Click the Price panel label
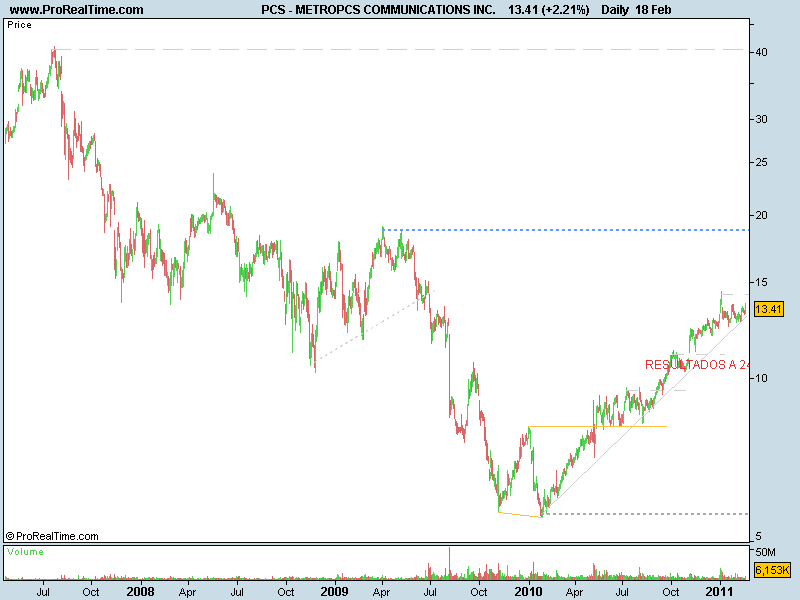 19,24
